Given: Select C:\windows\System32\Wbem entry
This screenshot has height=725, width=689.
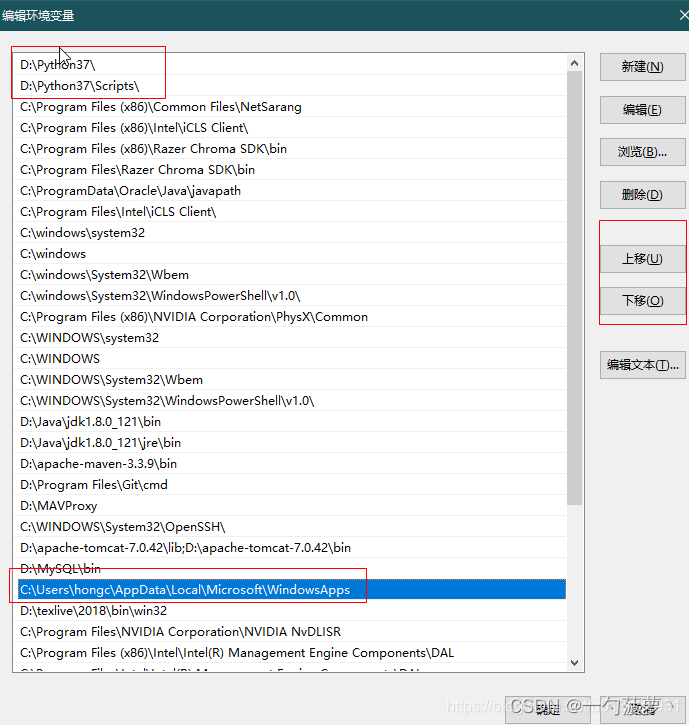Looking at the screenshot, I should coord(289,275).
